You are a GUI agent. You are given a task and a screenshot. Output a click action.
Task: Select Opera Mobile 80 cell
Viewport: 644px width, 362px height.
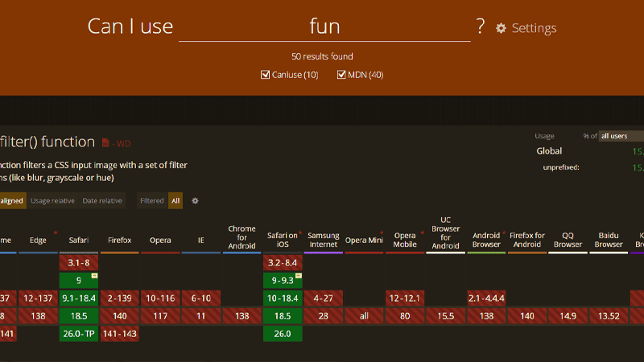405,316
